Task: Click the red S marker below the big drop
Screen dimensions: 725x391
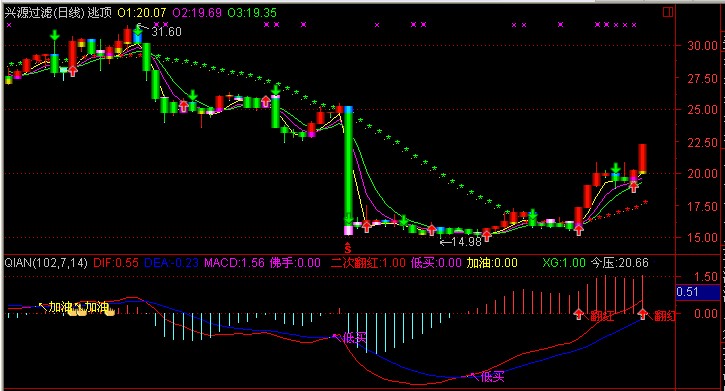Action: (x=348, y=248)
